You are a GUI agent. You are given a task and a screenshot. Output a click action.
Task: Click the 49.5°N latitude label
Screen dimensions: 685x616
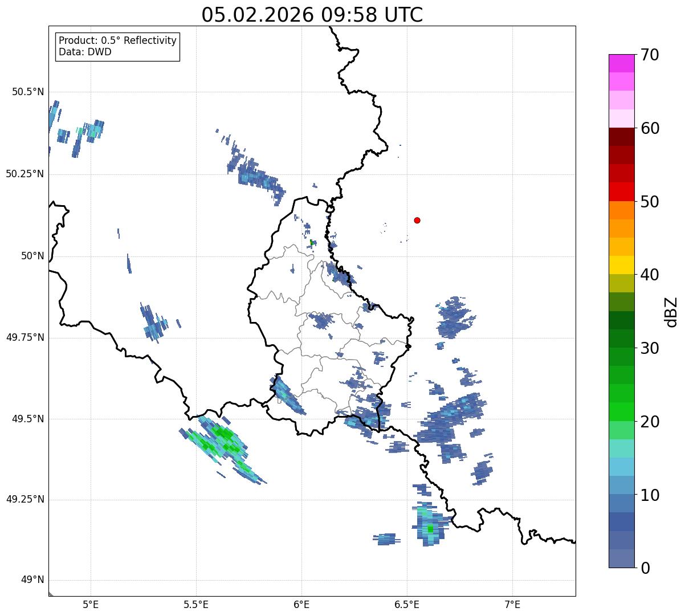(x=28, y=419)
